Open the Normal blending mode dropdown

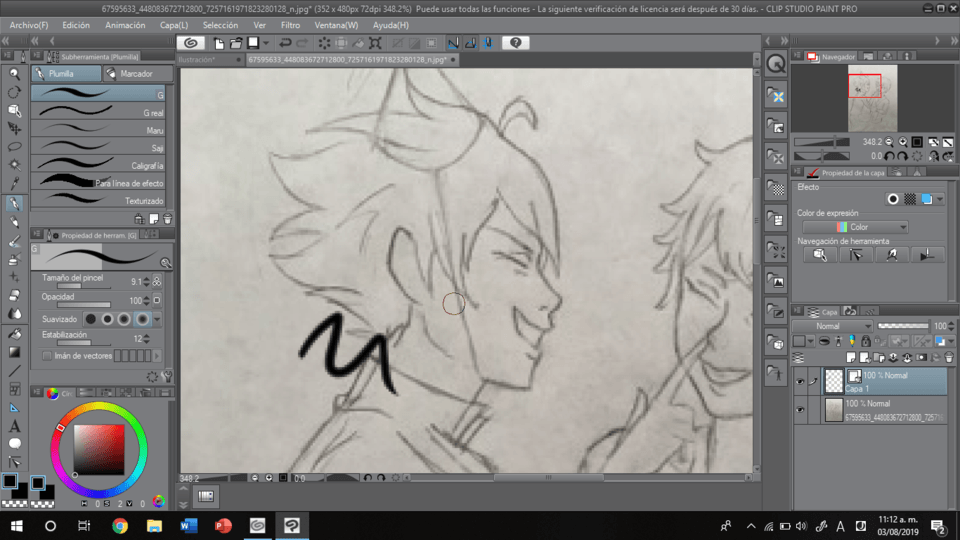[831, 326]
